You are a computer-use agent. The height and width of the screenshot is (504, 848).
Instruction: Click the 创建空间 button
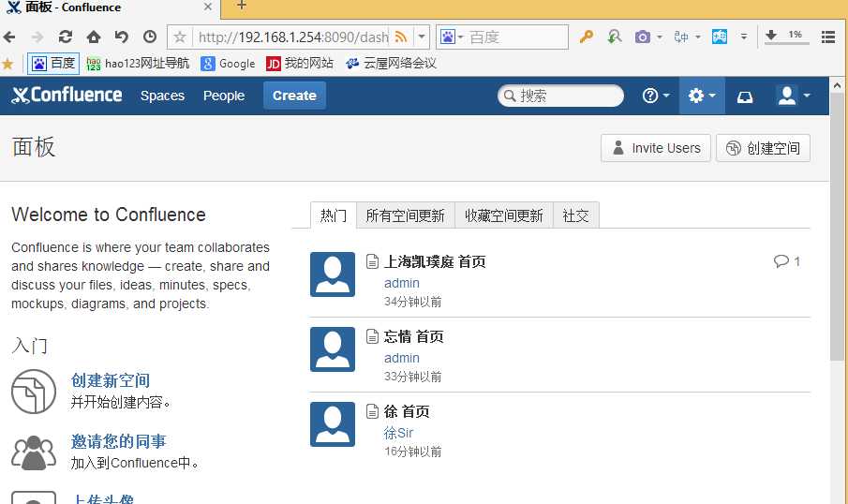point(763,148)
